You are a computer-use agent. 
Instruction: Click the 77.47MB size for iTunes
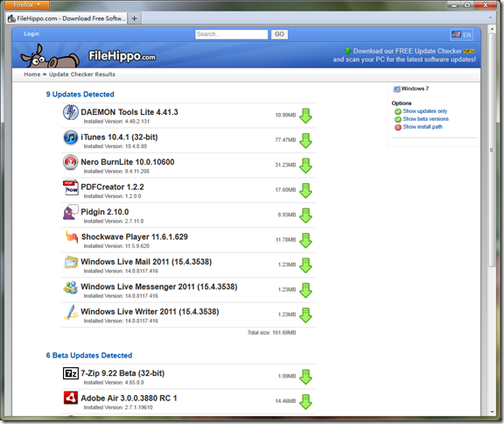pos(285,140)
